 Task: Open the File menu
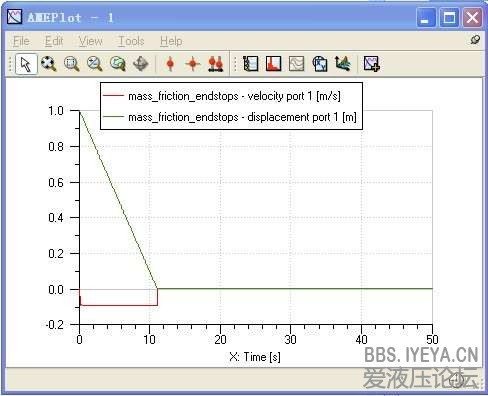click(21, 41)
